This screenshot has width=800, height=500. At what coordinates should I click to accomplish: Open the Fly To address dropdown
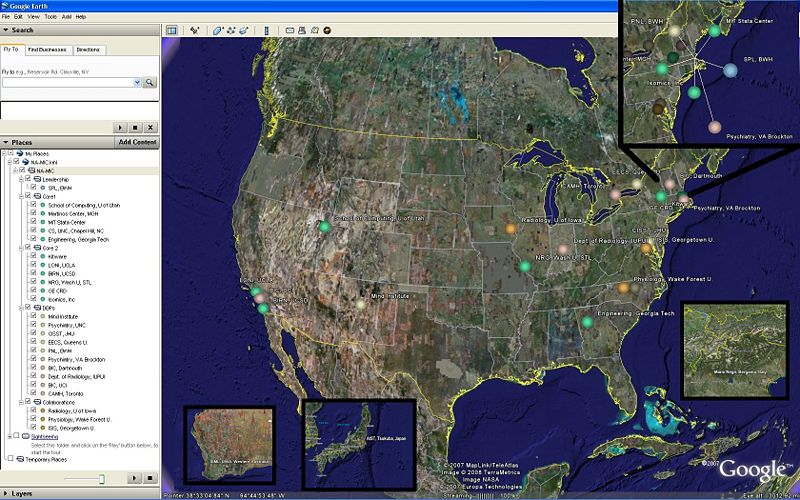pos(136,82)
